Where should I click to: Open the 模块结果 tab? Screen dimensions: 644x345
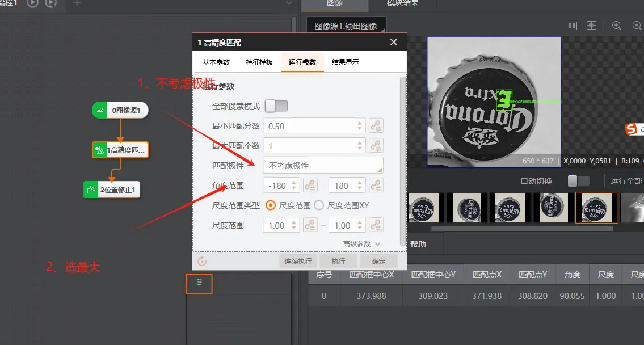tap(402, 4)
